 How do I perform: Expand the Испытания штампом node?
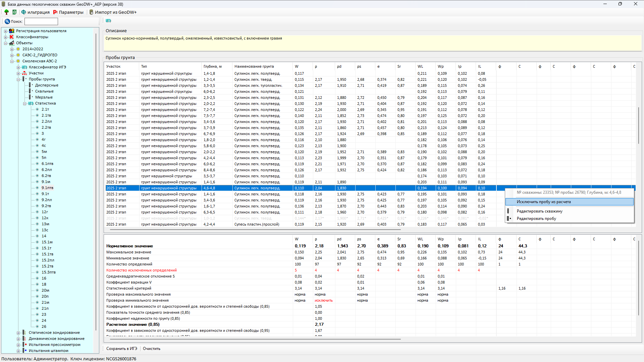point(18,351)
